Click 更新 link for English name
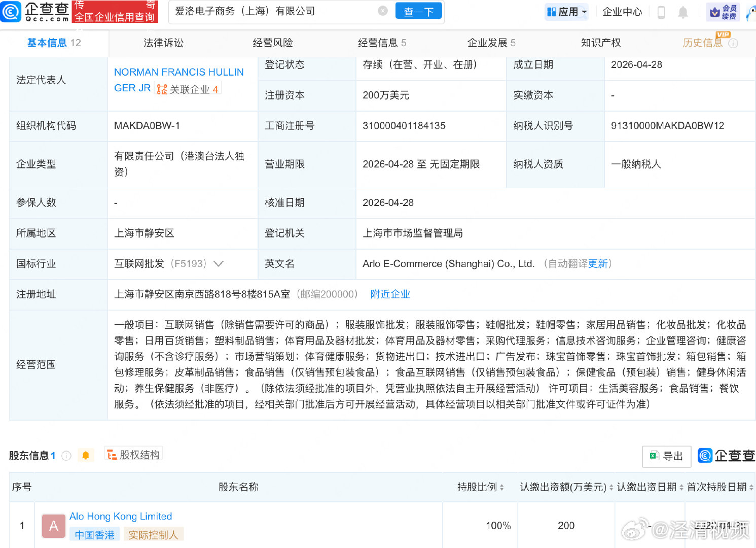The height and width of the screenshot is (548, 756). pyautogui.click(x=598, y=264)
